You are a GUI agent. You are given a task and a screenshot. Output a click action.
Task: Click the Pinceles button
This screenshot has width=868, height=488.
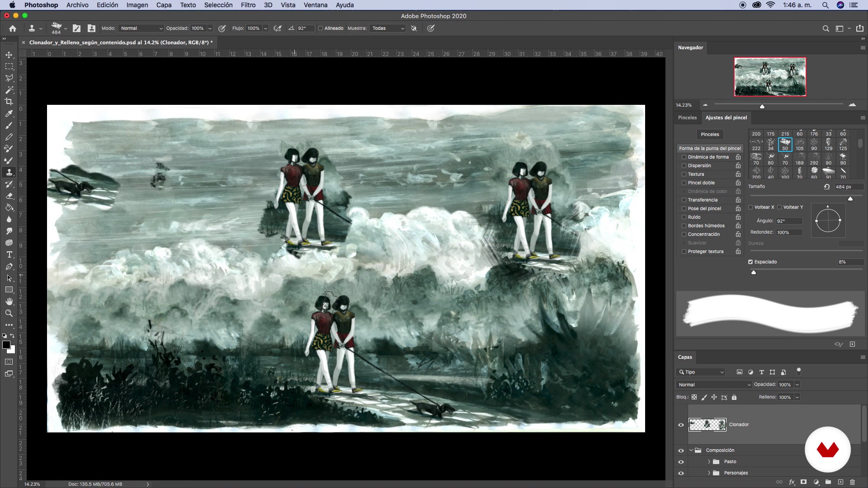coord(710,135)
